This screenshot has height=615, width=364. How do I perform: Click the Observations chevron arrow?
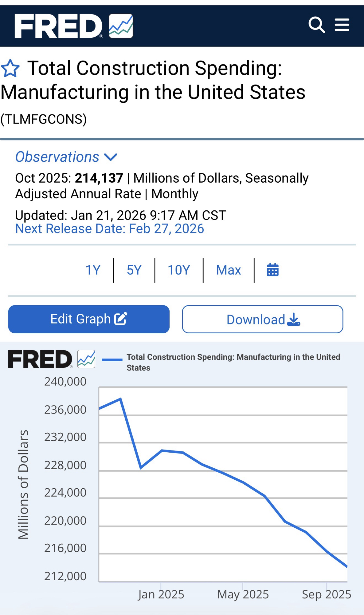[111, 157]
